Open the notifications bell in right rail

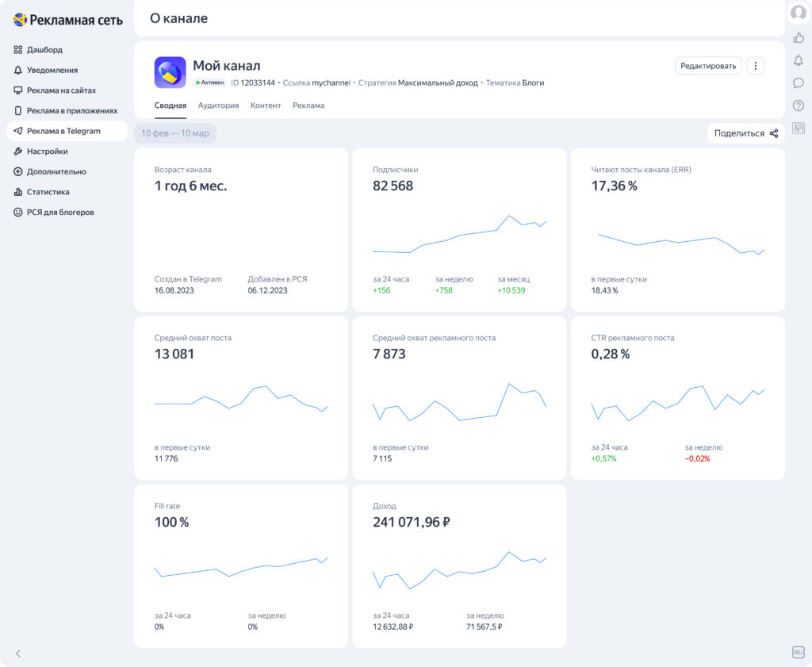[799, 60]
